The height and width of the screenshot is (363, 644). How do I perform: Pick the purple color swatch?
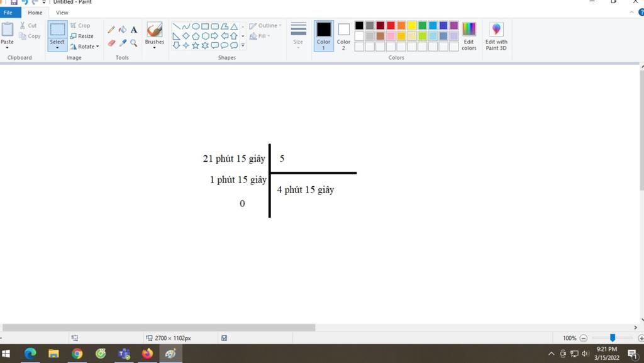pos(454,25)
